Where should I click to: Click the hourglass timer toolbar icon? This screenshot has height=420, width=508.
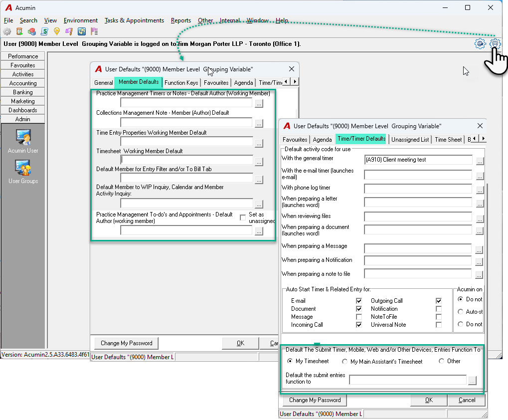pos(19,31)
